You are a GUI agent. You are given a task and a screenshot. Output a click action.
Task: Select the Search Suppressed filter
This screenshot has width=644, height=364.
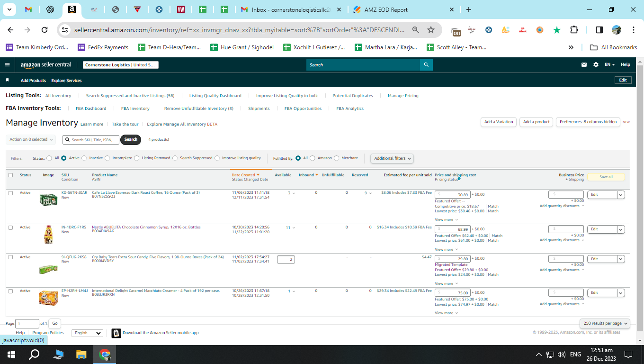click(x=175, y=158)
